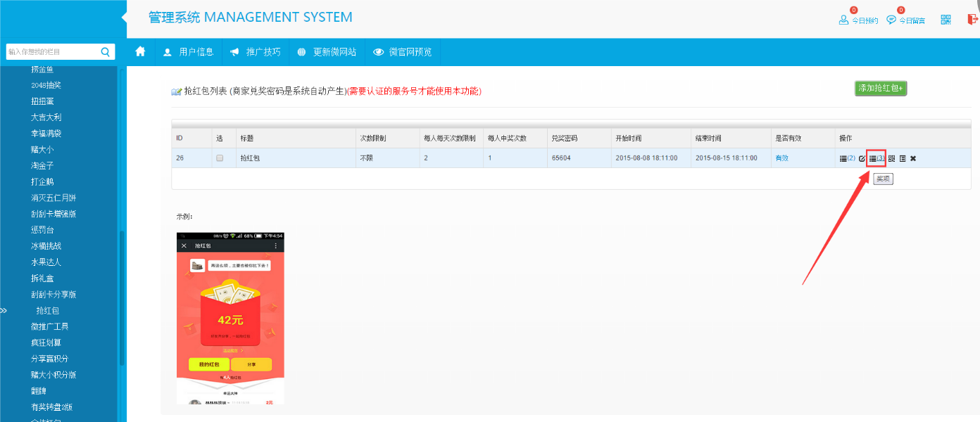Expand the sidebar using the double-chevron
The width and height of the screenshot is (980, 422).
pos(4,310)
